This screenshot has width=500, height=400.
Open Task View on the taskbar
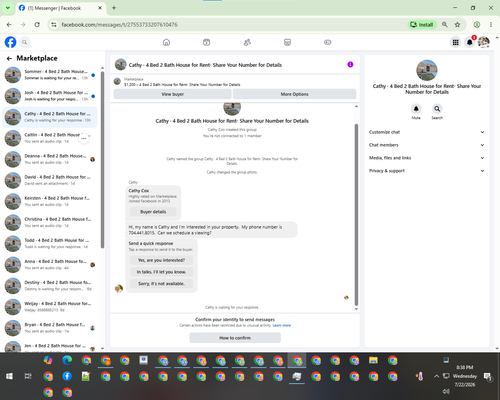click(x=28, y=376)
